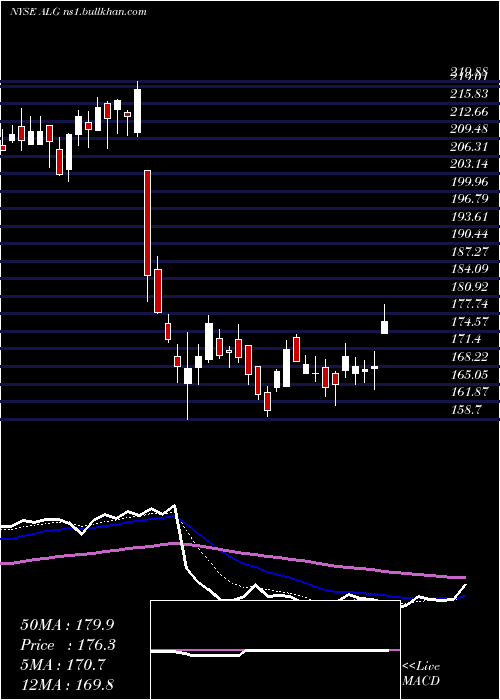The height and width of the screenshot is (700, 500).
Task: Click the 165.05 price axis label
Action: click(469, 374)
